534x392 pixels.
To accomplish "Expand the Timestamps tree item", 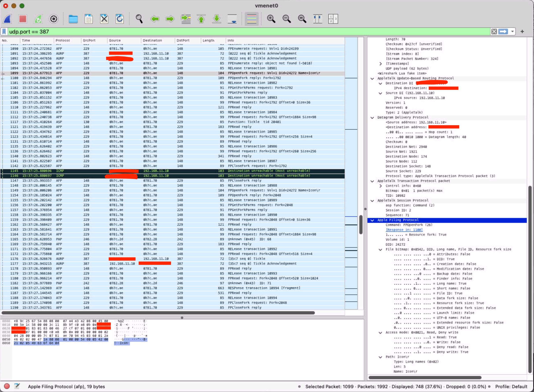I will (x=380, y=64).
